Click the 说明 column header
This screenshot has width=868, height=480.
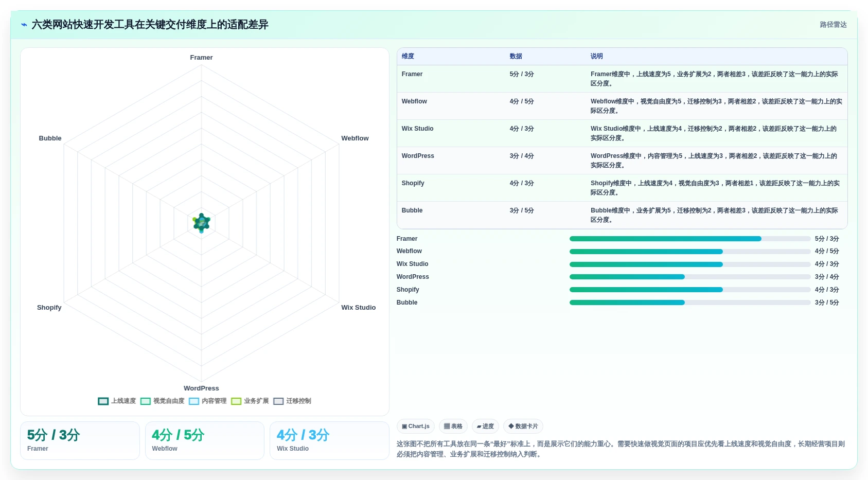click(597, 56)
